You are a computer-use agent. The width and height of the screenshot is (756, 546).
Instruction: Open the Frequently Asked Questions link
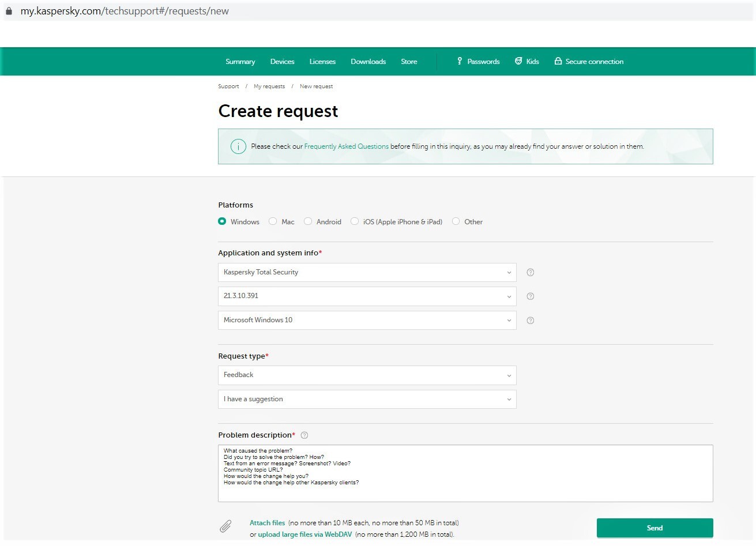pyautogui.click(x=347, y=146)
